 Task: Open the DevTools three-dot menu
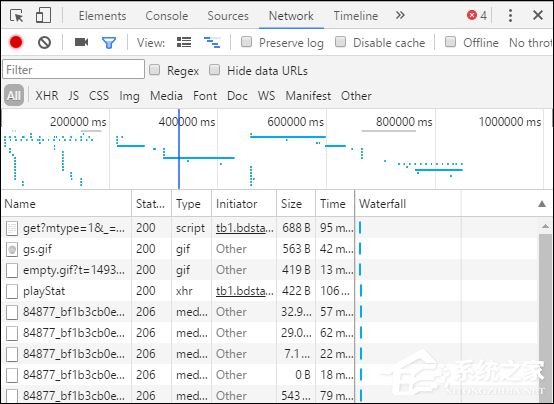(x=510, y=16)
